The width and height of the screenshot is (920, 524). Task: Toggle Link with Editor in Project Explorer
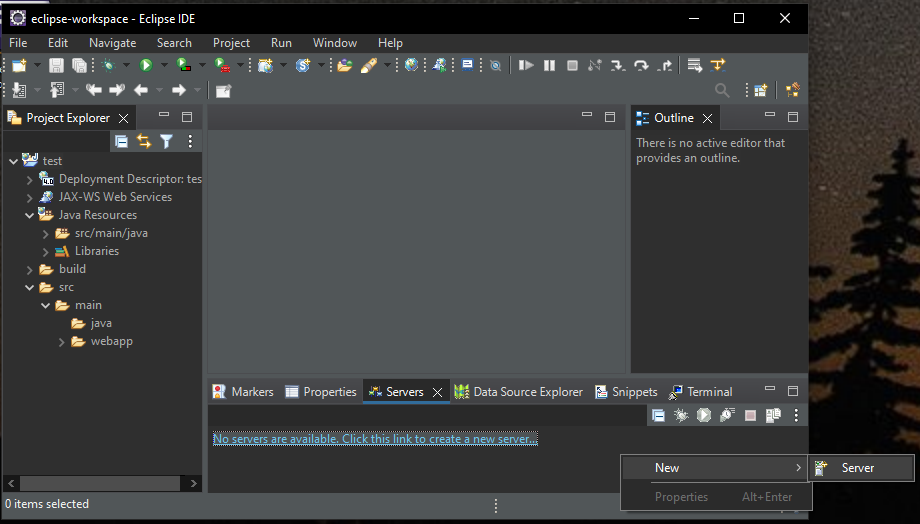click(x=144, y=141)
